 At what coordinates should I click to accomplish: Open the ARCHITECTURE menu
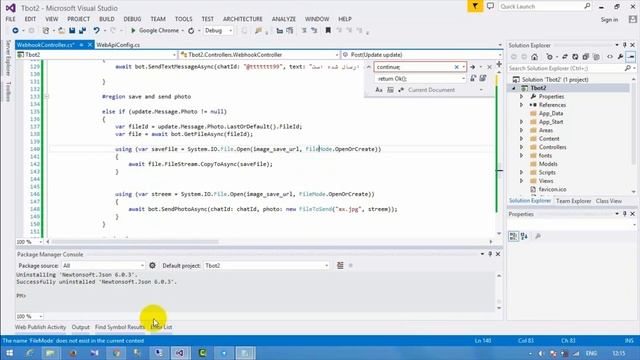click(243, 19)
